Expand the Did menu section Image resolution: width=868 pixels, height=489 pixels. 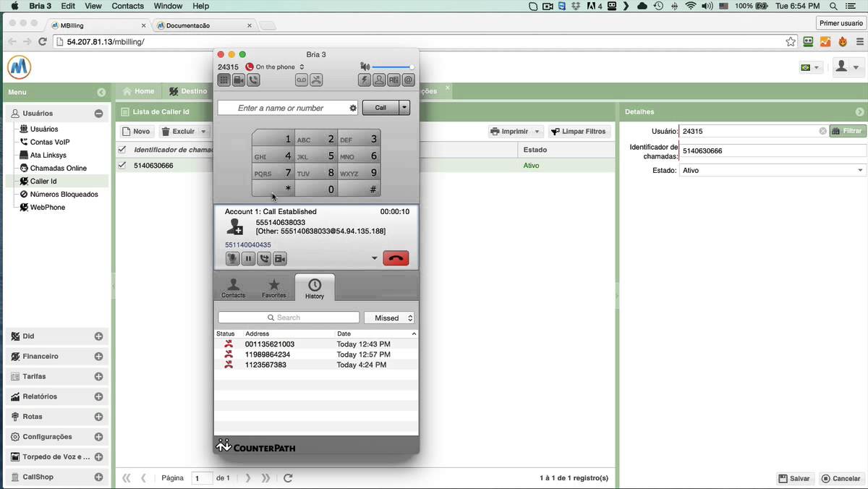click(98, 336)
